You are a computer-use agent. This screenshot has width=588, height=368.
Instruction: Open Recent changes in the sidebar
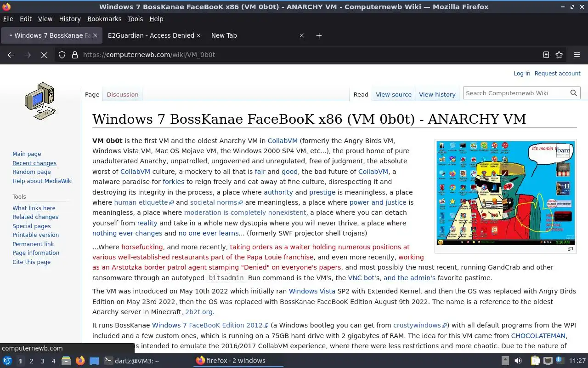pos(34,163)
